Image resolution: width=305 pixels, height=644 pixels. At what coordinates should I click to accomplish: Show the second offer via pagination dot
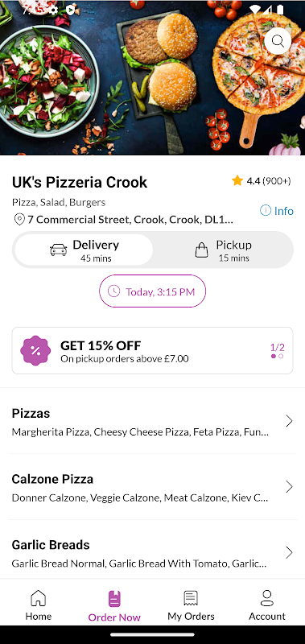pyautogui.click(x=281, y=356)
